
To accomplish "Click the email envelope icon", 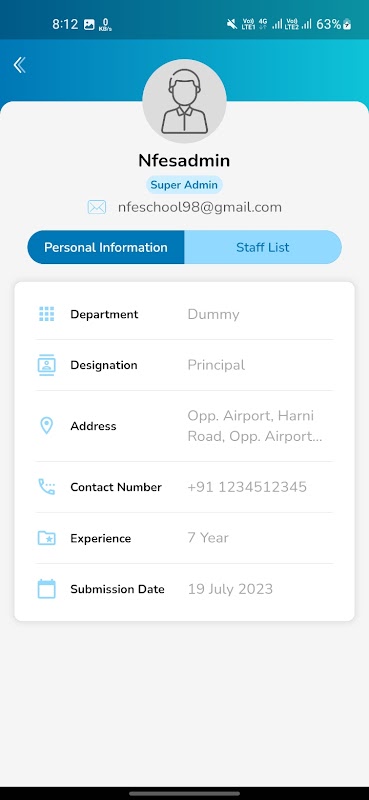I will [x=96, y=207].
